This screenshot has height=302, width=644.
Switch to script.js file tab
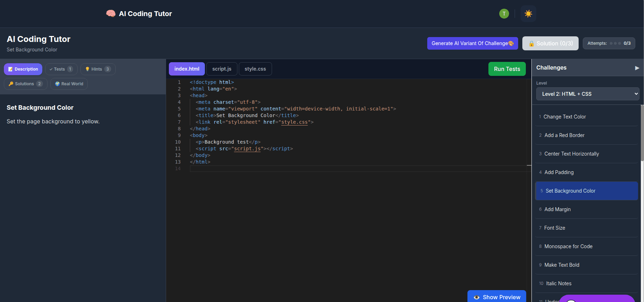(x=222, y=69)
